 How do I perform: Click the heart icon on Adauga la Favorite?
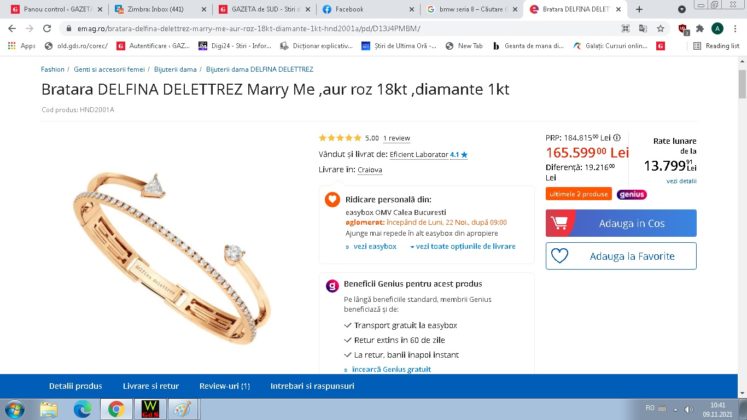pos(560,256)
